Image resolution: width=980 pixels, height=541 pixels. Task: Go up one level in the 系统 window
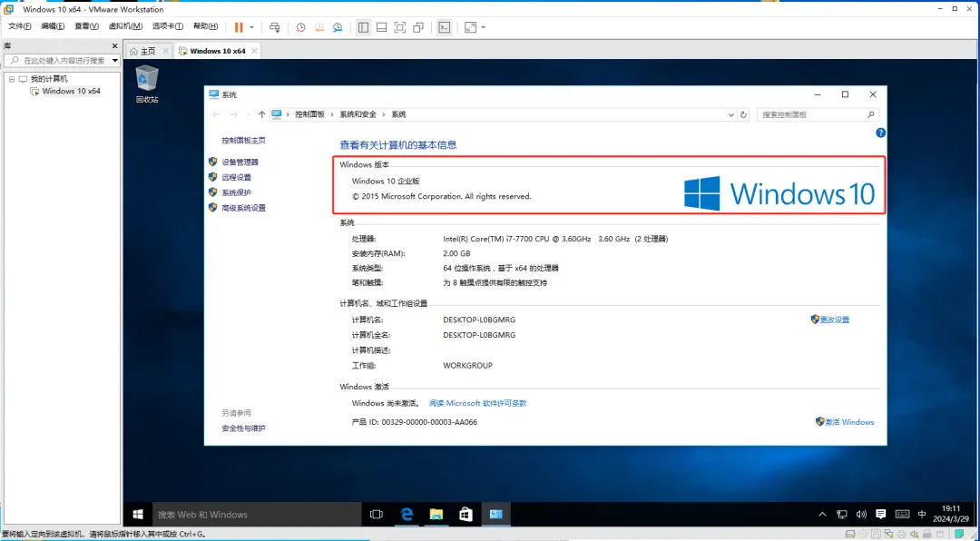coord(262,114)
